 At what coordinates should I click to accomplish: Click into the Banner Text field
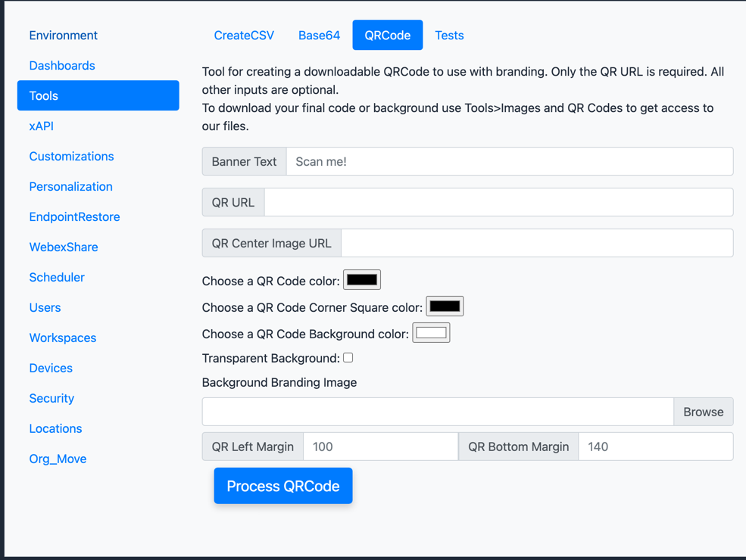coord(509,162)
